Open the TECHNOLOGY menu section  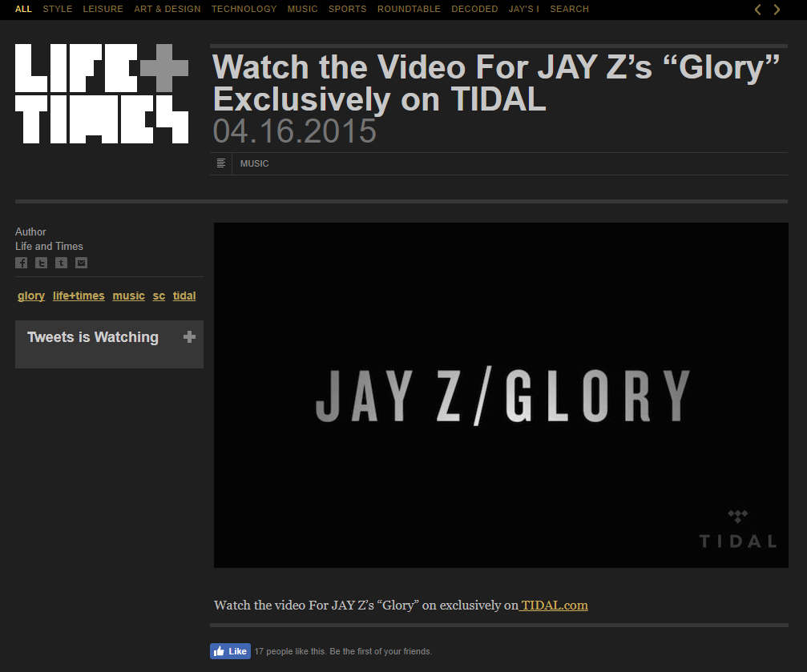click(244, 10)
